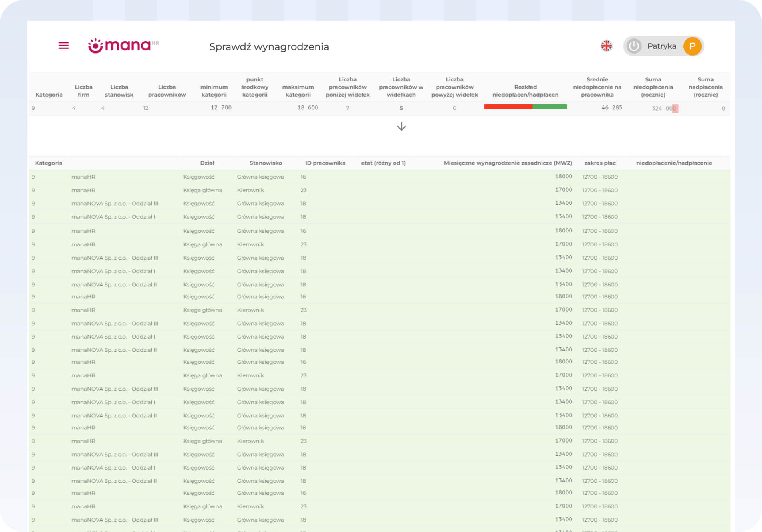Click the power logout icon
This screenshot has height=532, width=762.
(634, 46)
